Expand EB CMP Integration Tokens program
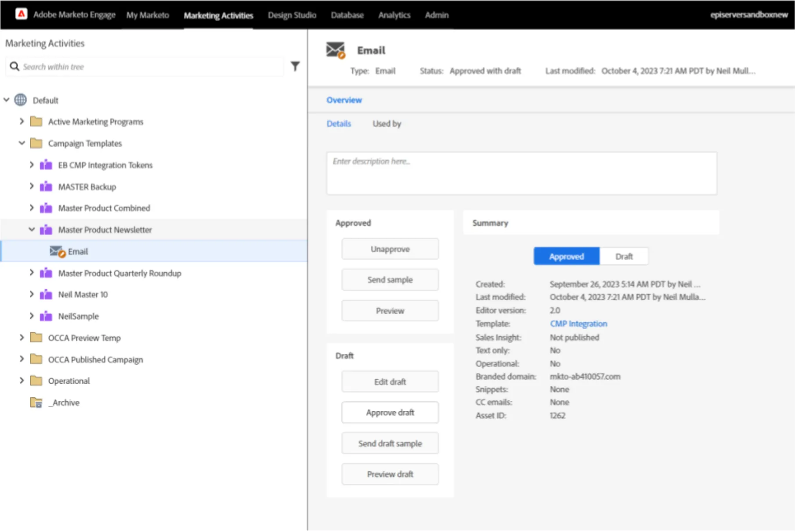Screen dimensions: 795x532 click(32, 165)
